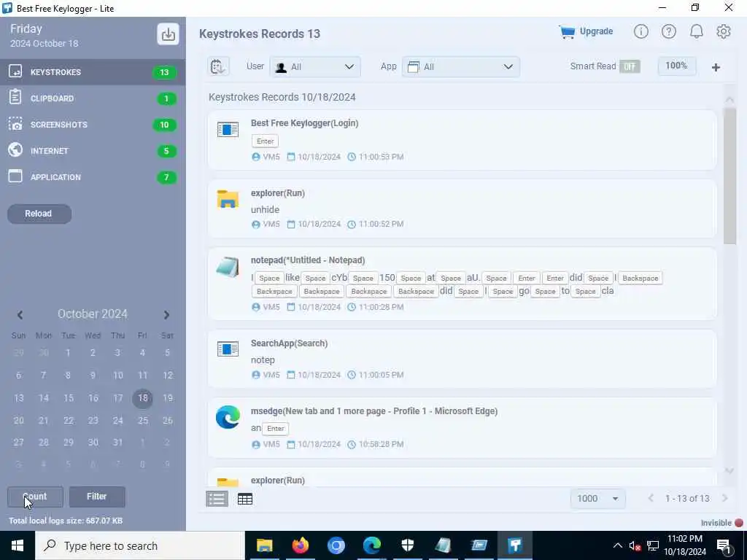The height and width of the screenshot is (560, 747).
Task: Switch to table grid view icon
Action: pyautogui.click(x=245, y=499)
